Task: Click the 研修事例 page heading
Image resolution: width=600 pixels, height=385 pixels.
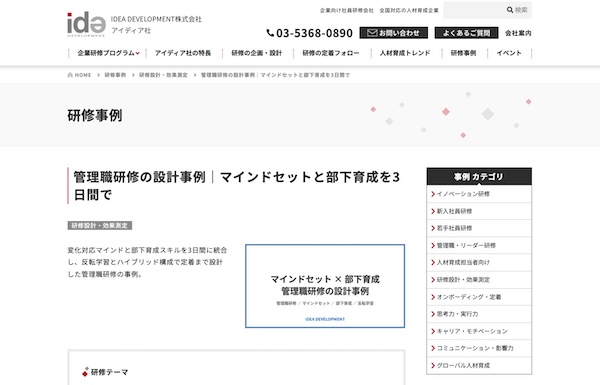Action: click(x=95, y=115)
